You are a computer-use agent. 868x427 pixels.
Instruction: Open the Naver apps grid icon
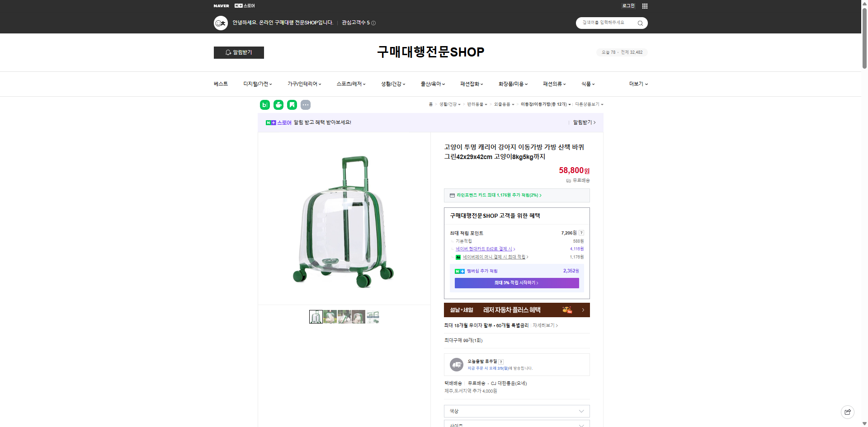[x=645, y=6]
